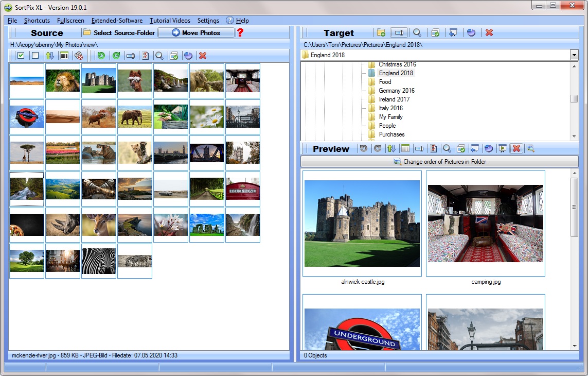The width and height of the screenshot is (588, 376).
Task: Select the England 2018 tree folder
Action: 396,73
